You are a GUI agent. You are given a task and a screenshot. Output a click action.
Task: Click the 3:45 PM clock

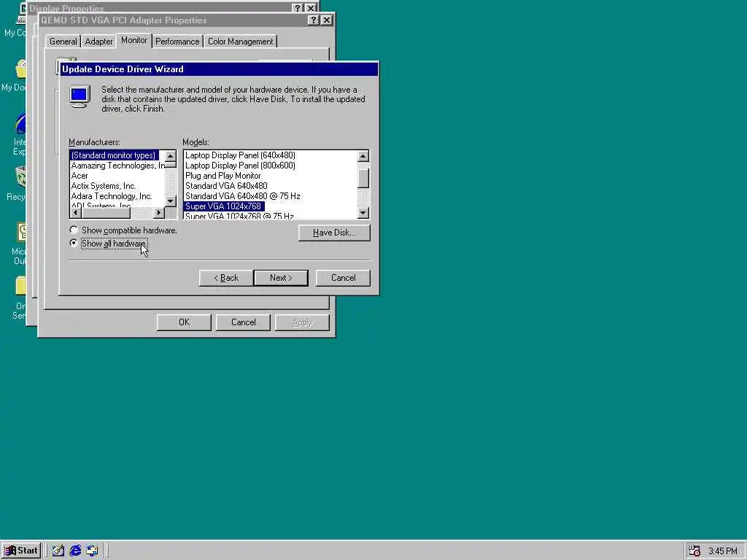722,551
